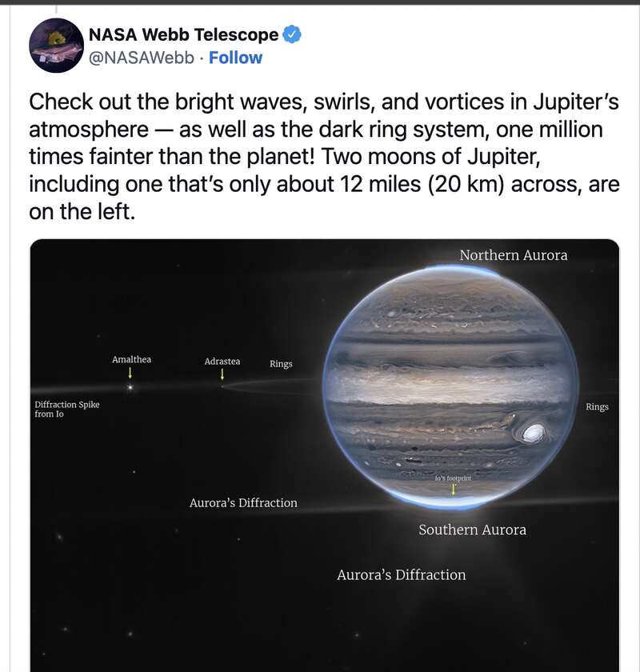Click the Rings label left of Jupiter

281,364
